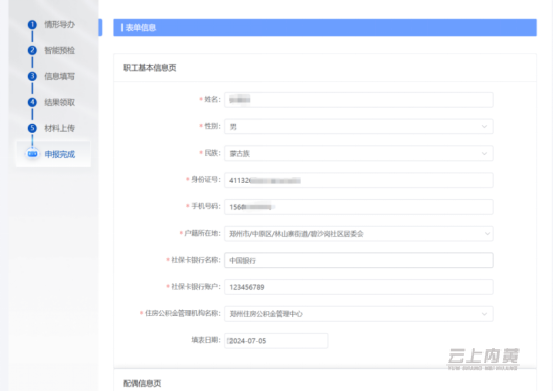
Task: Open the 住房公积金管理机构名称 dropdown
Action: [x=359, y=314]
